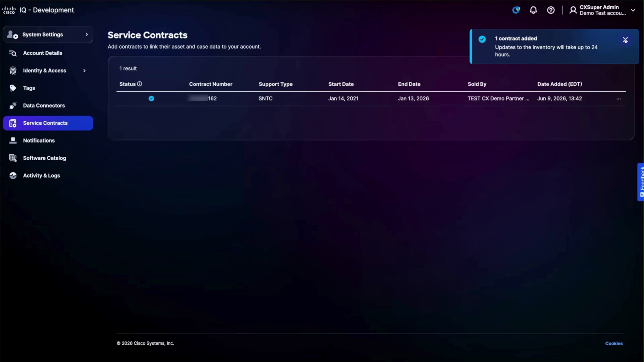This screenshot has width=644, height=362.
Task: Click the Start Date column header
Action: pyautogui.click(x=341, y=84)
